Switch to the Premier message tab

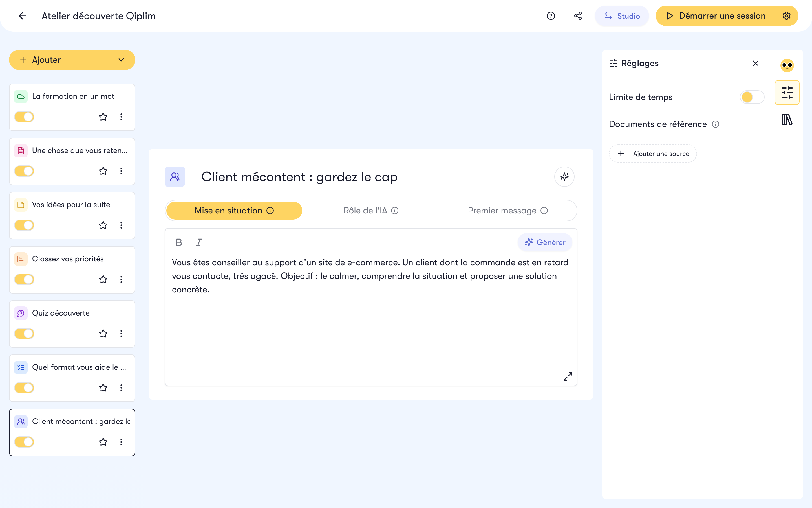508,211
